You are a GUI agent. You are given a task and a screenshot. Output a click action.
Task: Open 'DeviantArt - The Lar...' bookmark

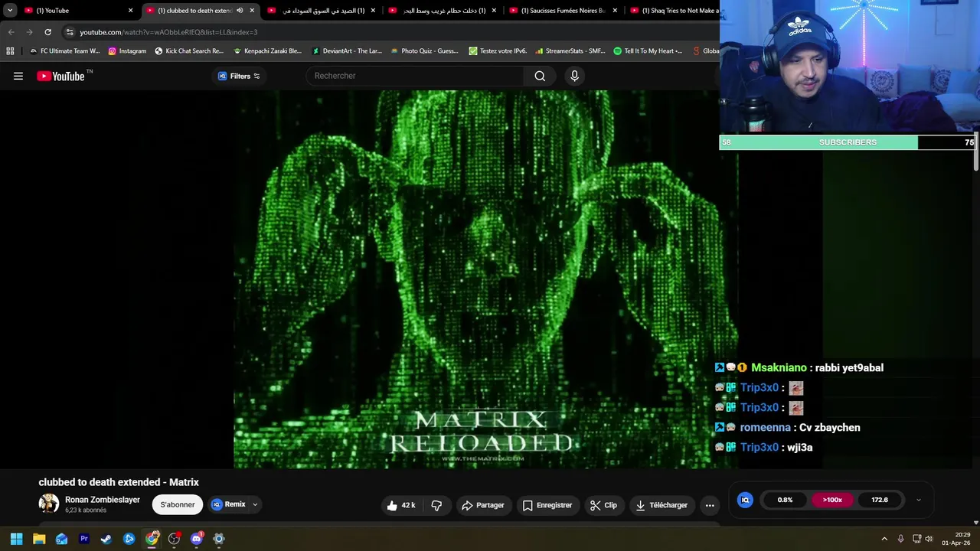coord(347,51)
